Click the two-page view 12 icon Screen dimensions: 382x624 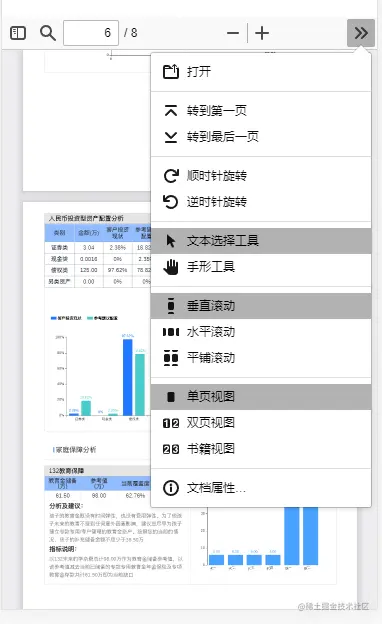[x=171, y=423]
